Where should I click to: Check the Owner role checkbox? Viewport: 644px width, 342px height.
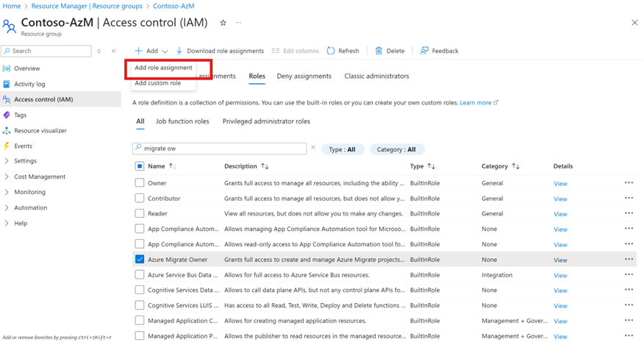140,183
